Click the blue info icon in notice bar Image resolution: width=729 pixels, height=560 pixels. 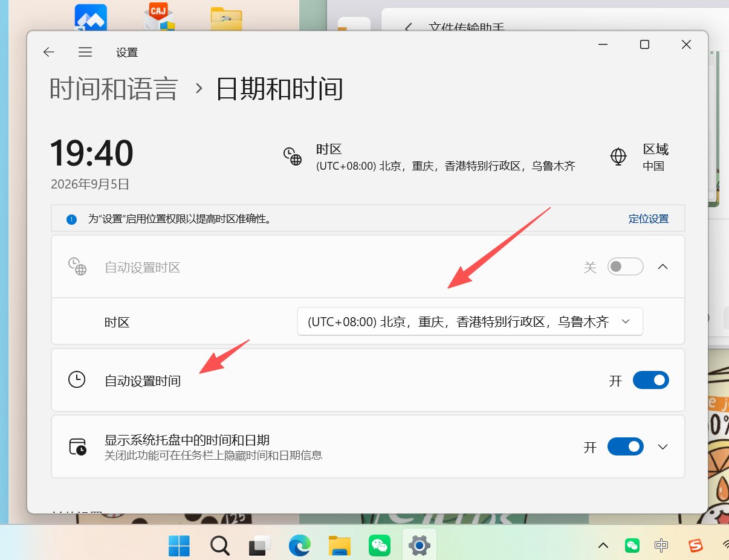tap(72, 219)
